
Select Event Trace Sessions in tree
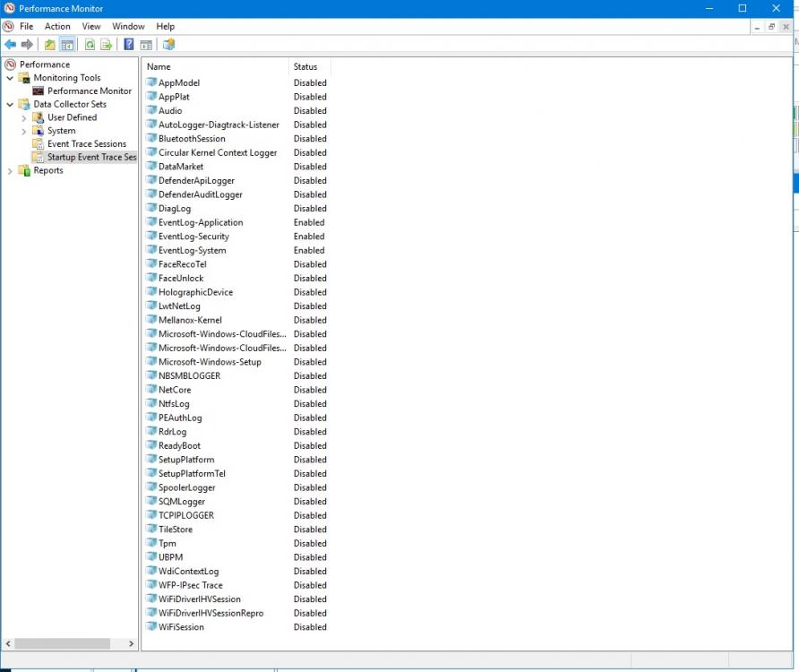[87, 144]
